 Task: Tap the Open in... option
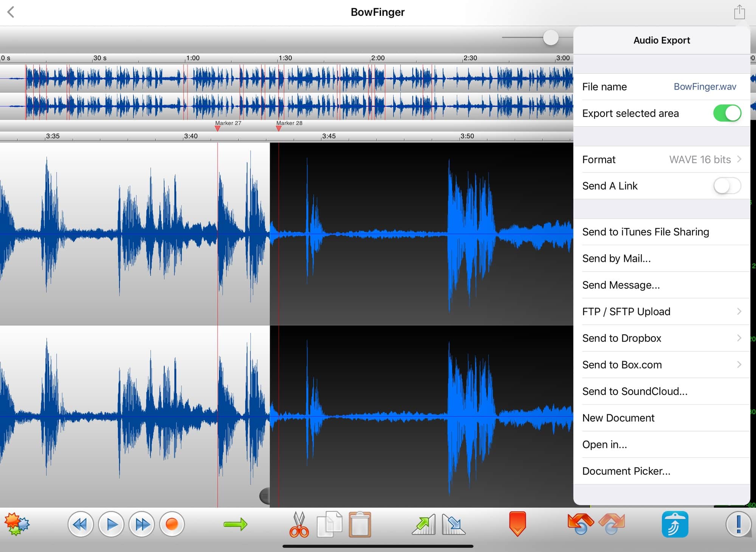[x=604, y=445]
